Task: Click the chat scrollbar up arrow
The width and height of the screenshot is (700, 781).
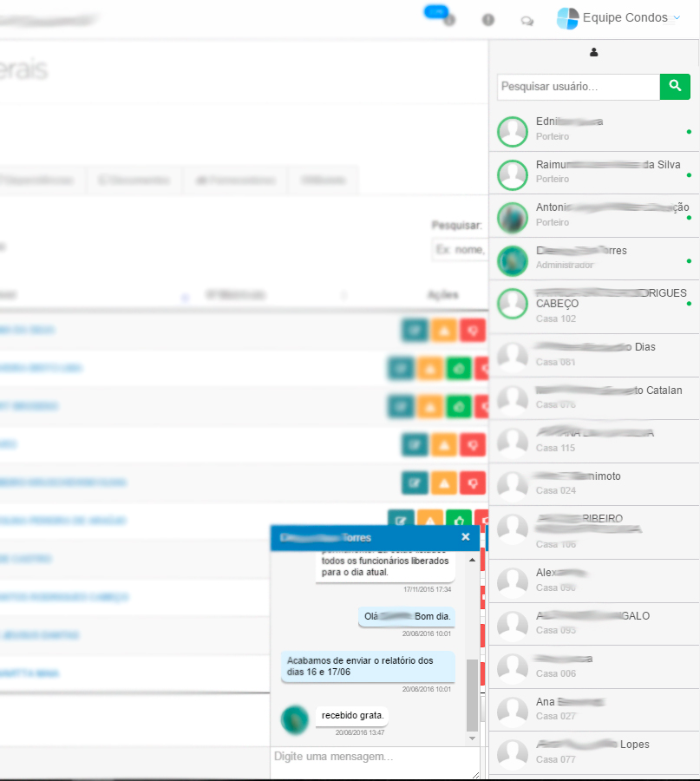Action: coord(473,561)
